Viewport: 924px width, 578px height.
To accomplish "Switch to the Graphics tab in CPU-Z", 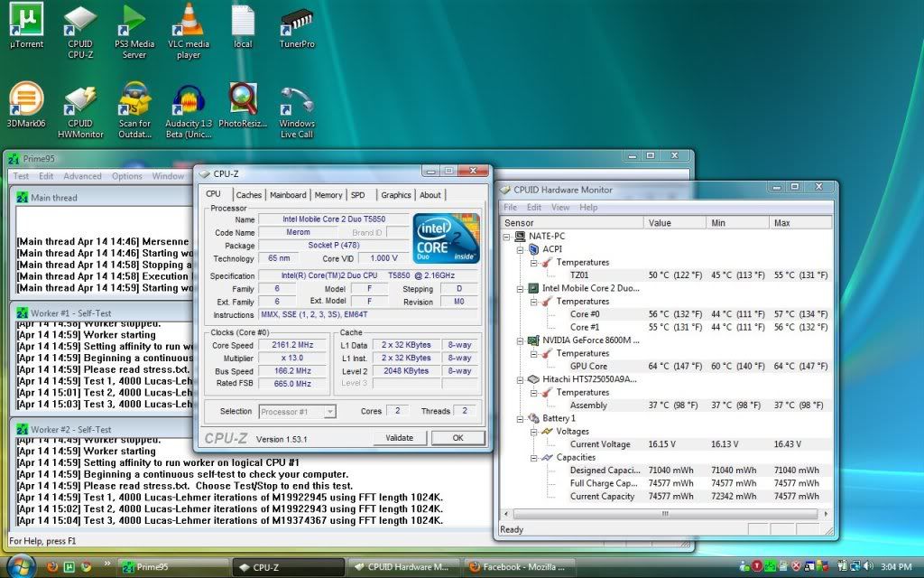I will [396, 195].
